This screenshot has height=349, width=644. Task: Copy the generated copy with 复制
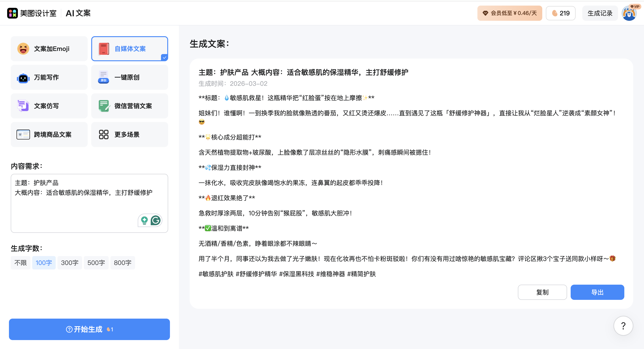[542, 292]
